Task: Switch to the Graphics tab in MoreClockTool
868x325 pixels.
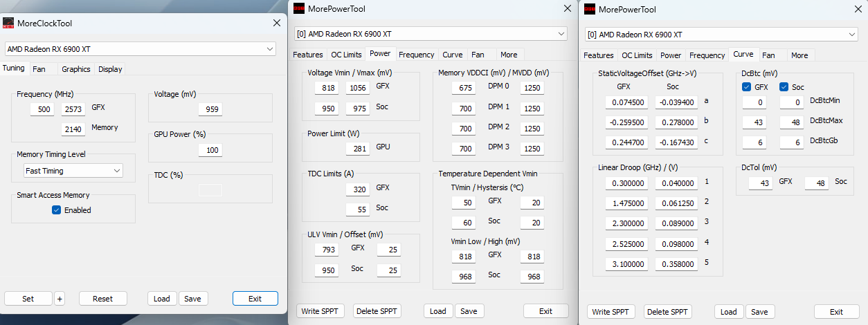Action: (76, 68)
